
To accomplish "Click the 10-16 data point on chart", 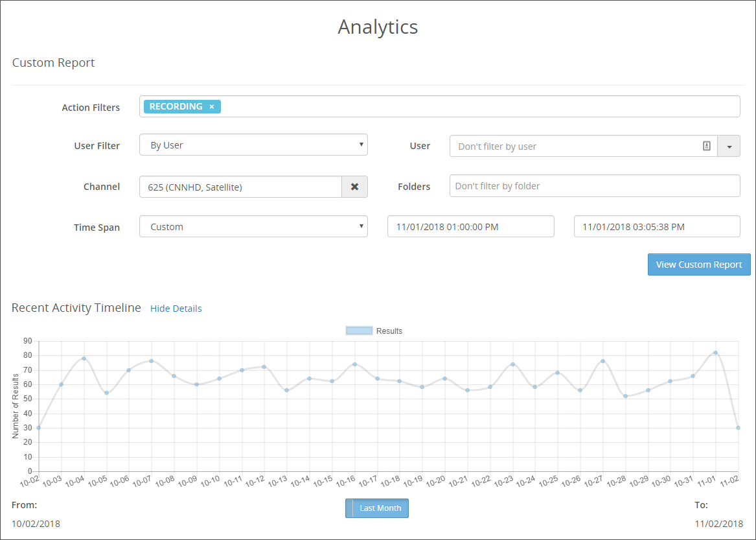I will (x=355, y=364).
